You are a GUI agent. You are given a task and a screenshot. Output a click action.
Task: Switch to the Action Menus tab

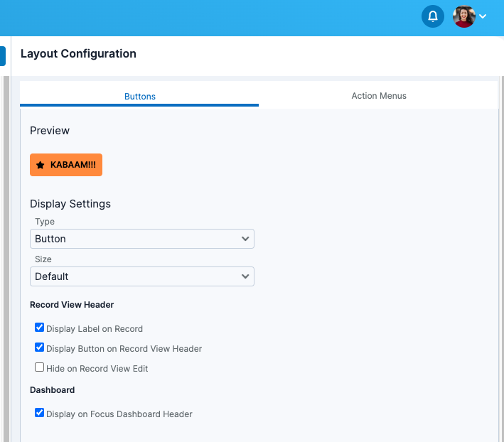[x=379, y=96]
